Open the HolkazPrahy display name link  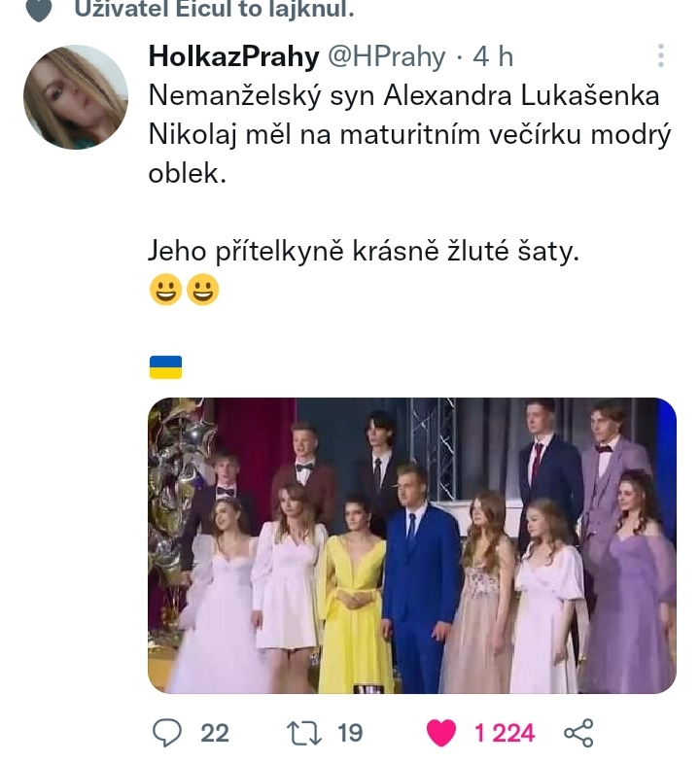(x=233, y=56)
